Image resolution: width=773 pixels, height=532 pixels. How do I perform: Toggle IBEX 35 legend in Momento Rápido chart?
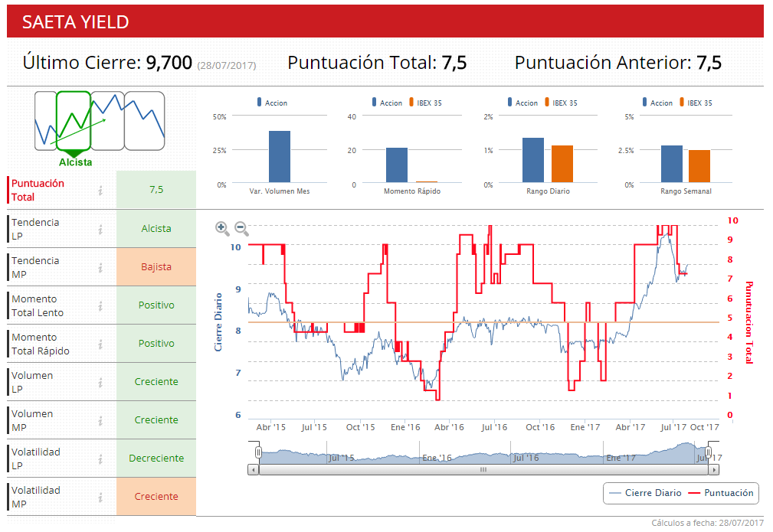(425, 103)
